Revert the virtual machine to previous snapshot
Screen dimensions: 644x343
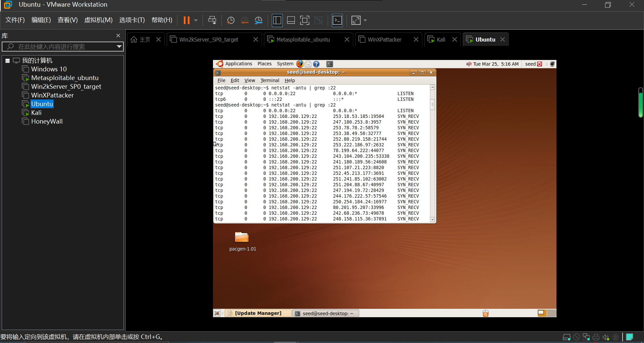click(x=245, y=20)
